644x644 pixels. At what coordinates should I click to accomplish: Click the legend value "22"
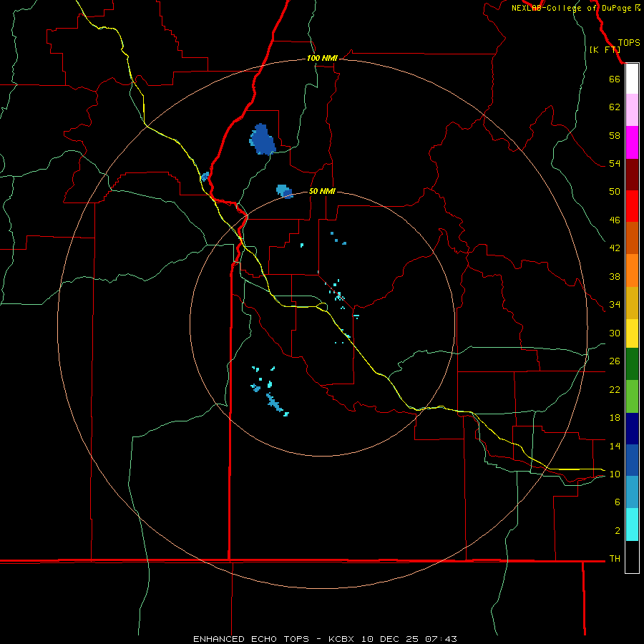click(x=615, y=389)
